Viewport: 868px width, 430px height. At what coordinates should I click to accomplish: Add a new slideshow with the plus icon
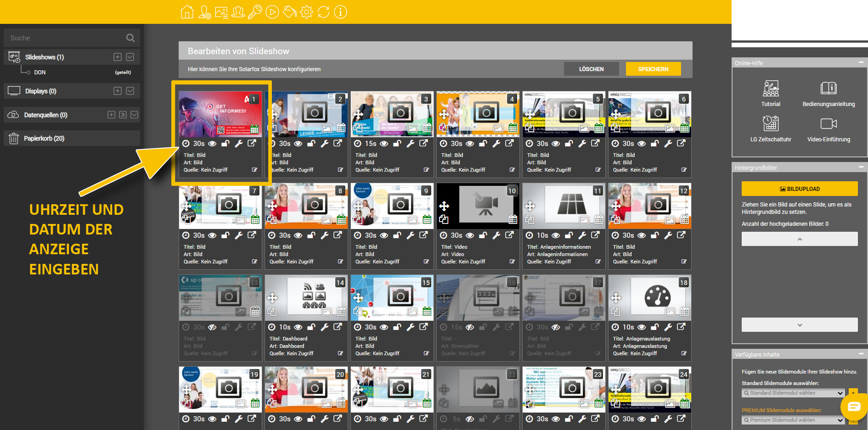pyautogui.click(x=118, y=57)
